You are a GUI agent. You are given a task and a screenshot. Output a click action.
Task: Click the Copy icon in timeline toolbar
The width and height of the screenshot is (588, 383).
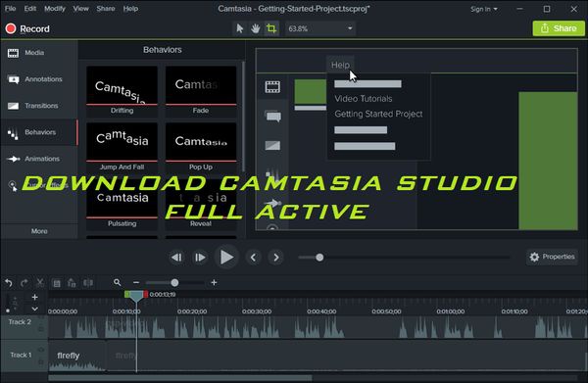click(57, 283)
